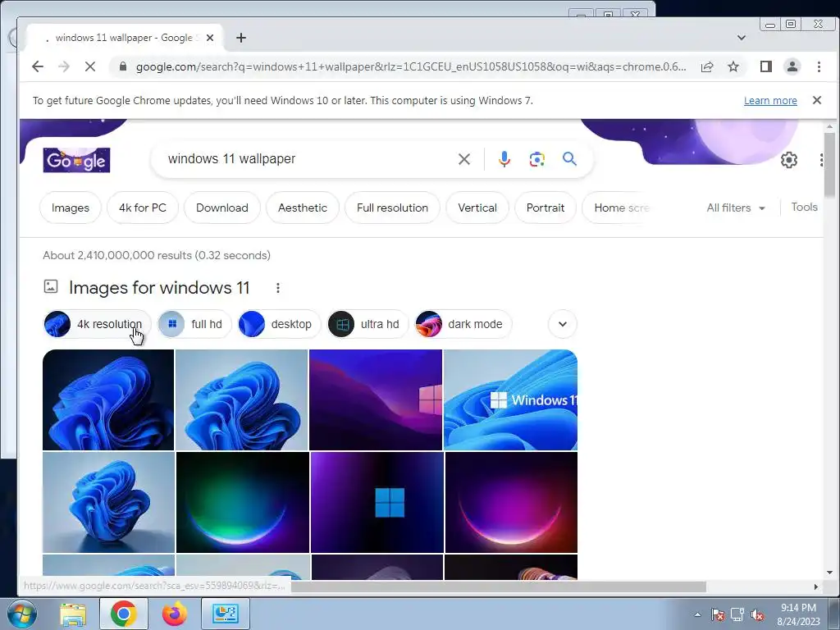Open the Windows Start button
Viewport: 840px width, 630px height.
[21, 614]
